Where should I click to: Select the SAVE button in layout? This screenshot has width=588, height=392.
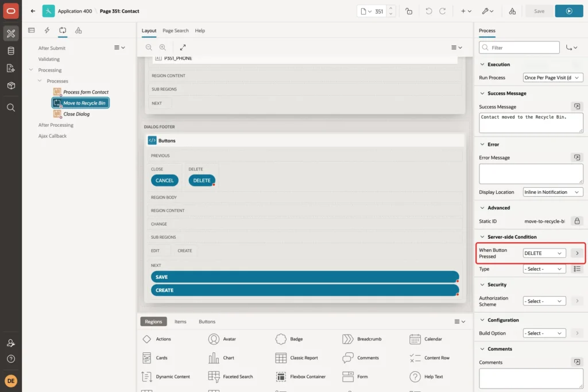point(305,277)
